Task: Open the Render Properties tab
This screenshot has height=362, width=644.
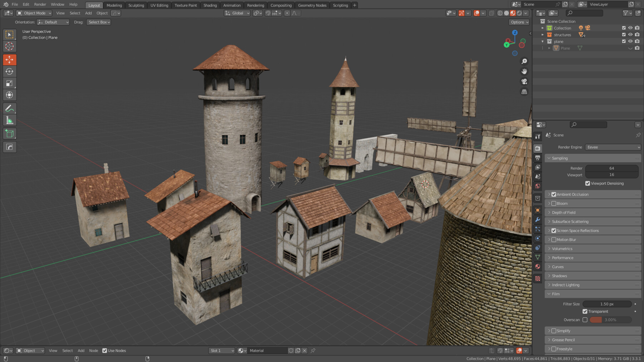Action: pos(537,148)
